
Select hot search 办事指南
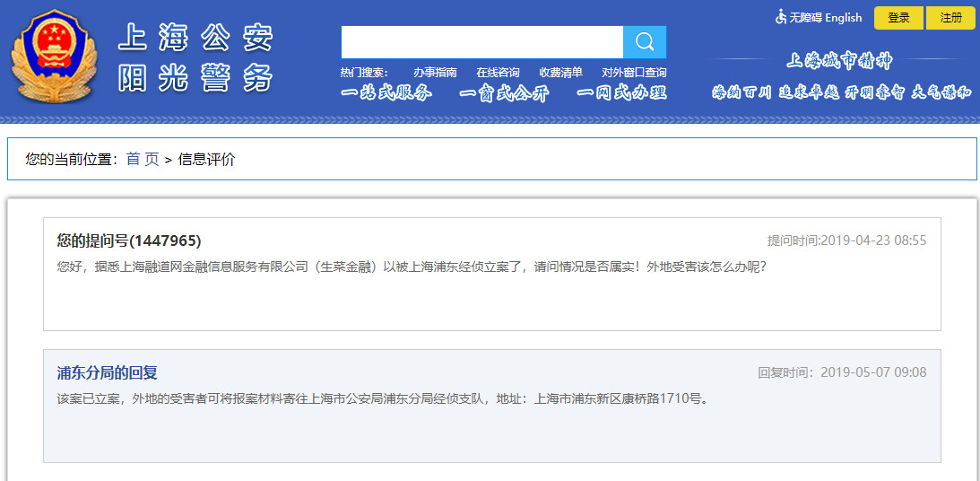click(435, 72)
